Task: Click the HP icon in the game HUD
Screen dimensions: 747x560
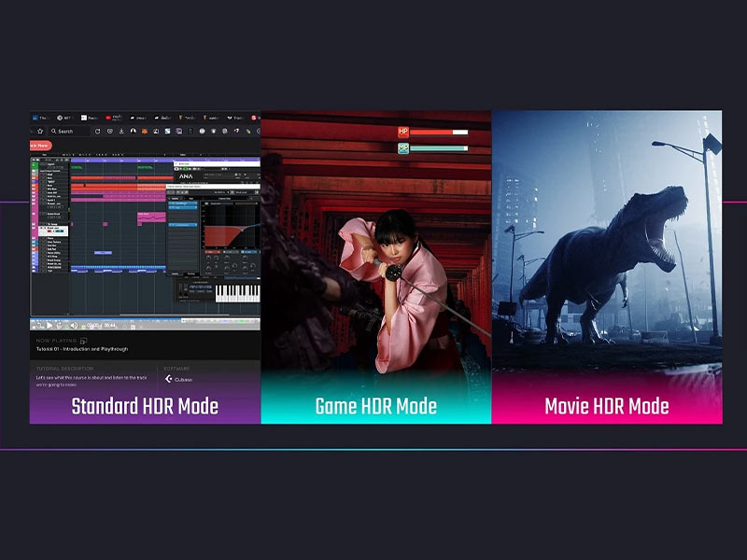Action: click(403, 132)
